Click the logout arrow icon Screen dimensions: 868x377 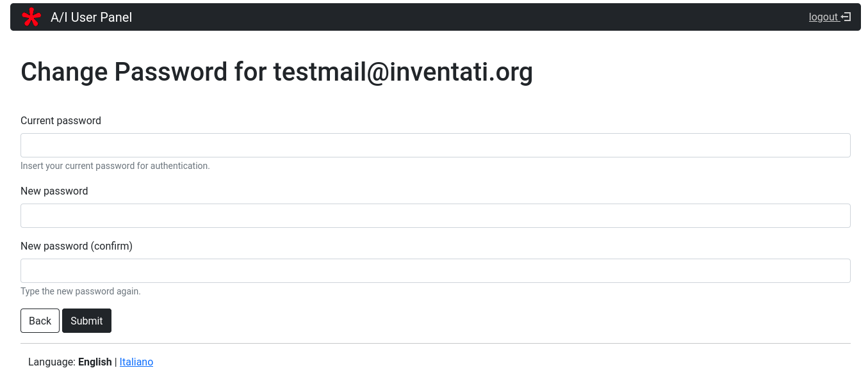(846, 17)
